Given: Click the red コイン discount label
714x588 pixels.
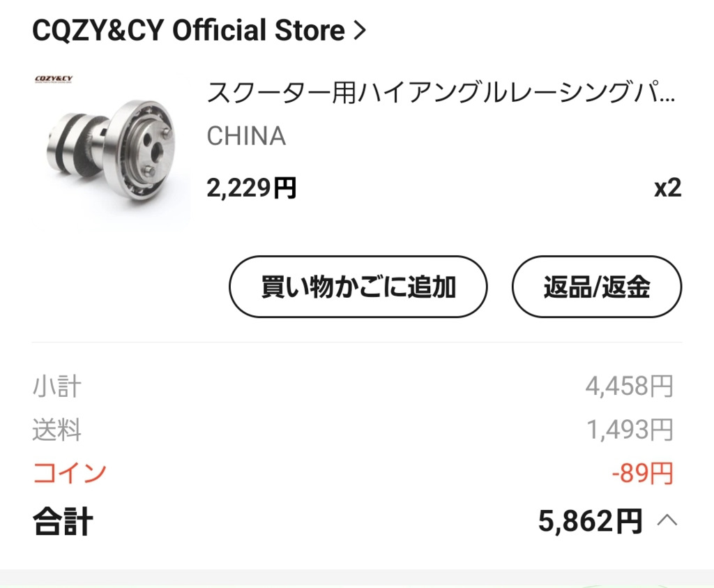Looking at the screenshot, I should point(69,473).
